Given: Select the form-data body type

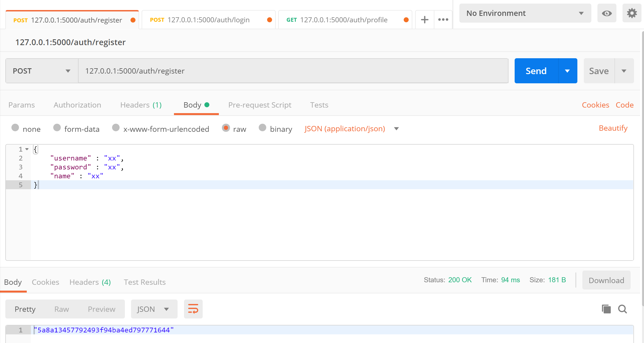Looking at the screenshot, I should pos(57,128).
